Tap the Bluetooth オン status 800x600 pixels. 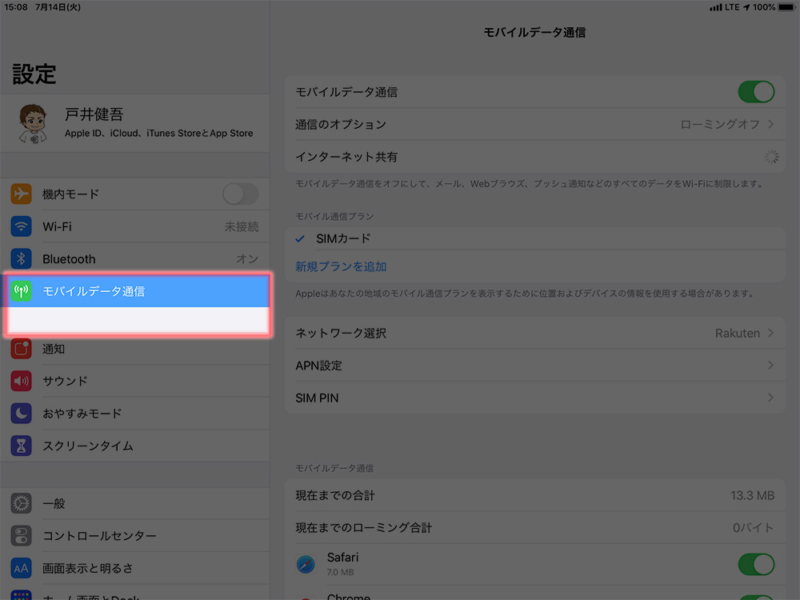pos(247,259)
